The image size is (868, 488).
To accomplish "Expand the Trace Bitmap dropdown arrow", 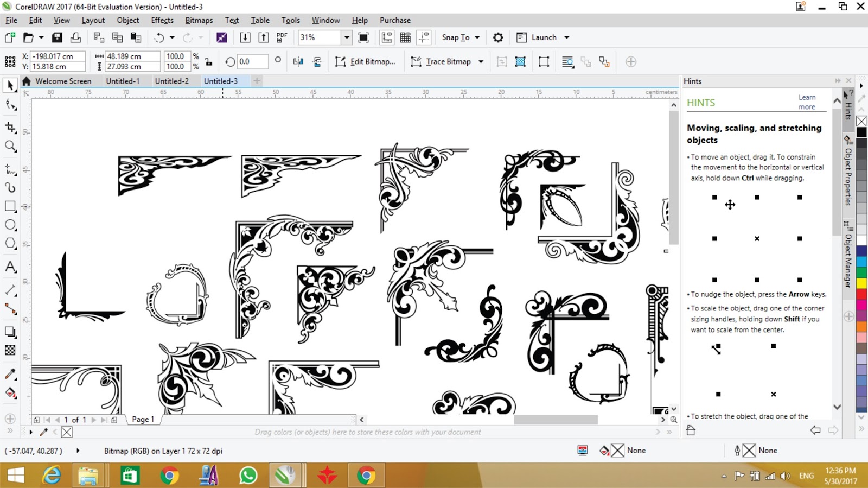I will 481,62.
